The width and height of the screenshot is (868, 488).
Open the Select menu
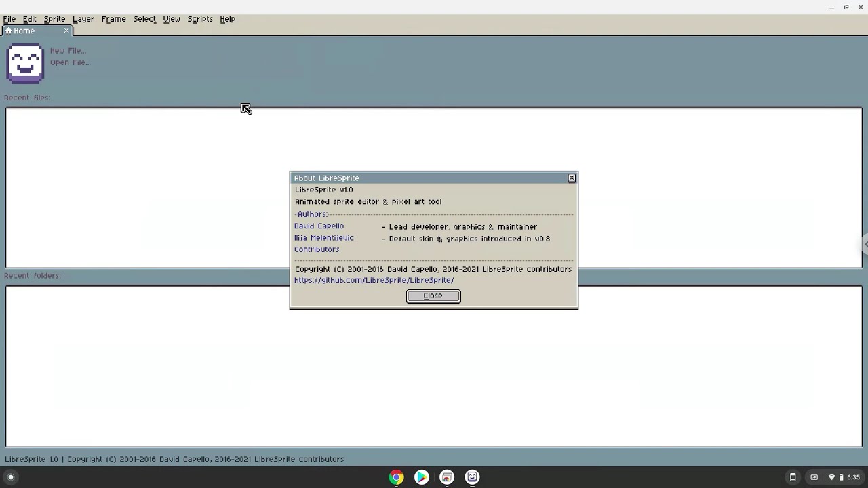(x=144, y=19)
